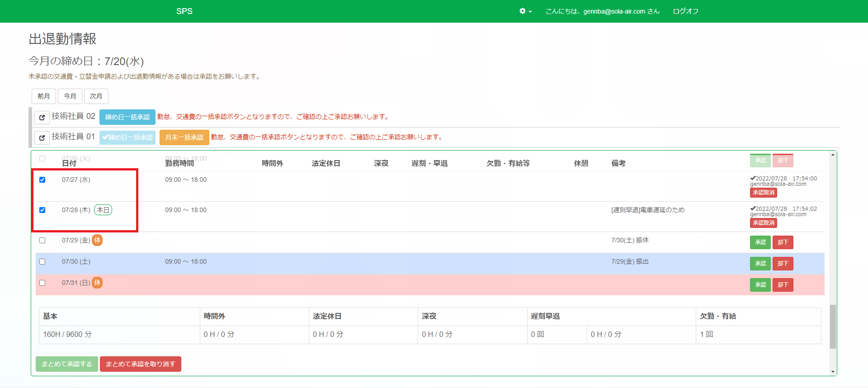Viewport: 868px width, 388px height.
Task: Click the 本日 badge on 07/28
Action: [103, 210]
